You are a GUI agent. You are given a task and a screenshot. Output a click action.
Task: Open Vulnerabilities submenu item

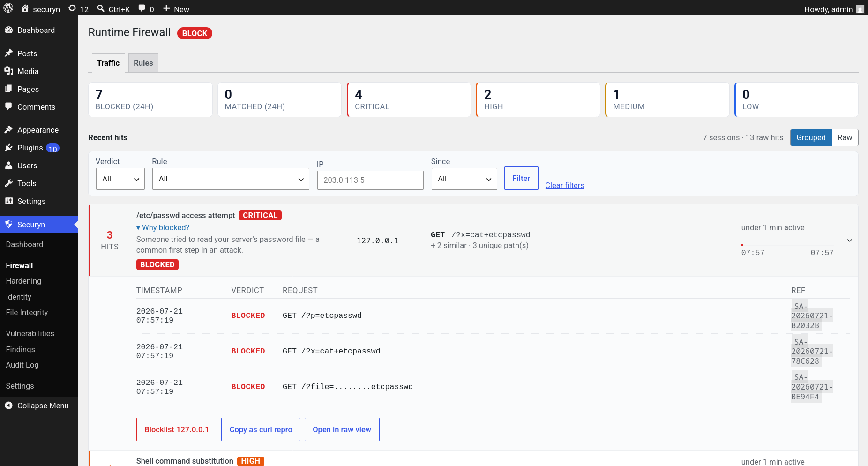pyautogui.click(x=30, y=333)
